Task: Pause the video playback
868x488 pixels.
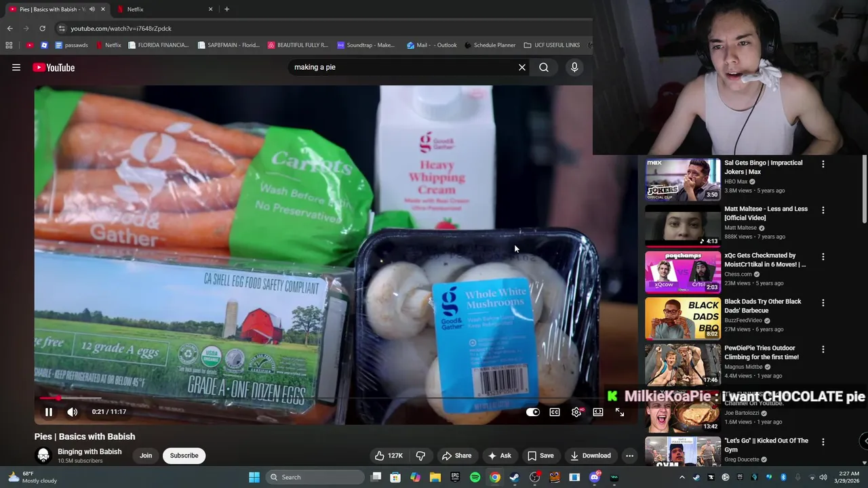Action: (49, 411)
